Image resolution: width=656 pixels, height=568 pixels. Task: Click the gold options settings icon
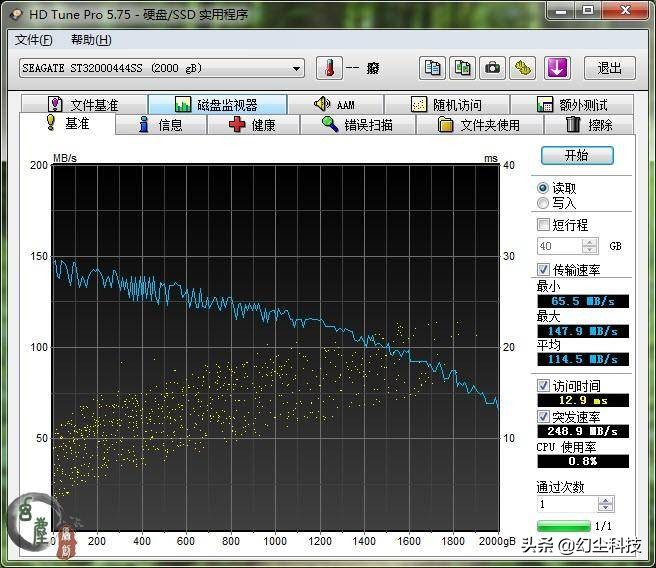[523, 68]
